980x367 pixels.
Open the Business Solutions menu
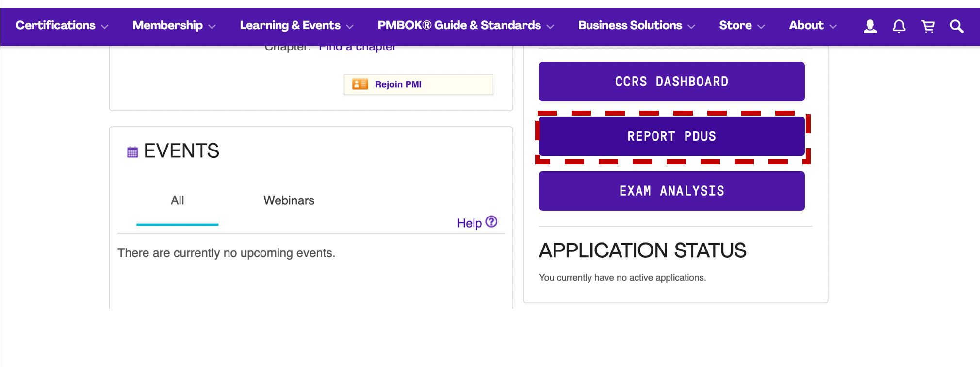pyautogui.click(x=630, y=25)
